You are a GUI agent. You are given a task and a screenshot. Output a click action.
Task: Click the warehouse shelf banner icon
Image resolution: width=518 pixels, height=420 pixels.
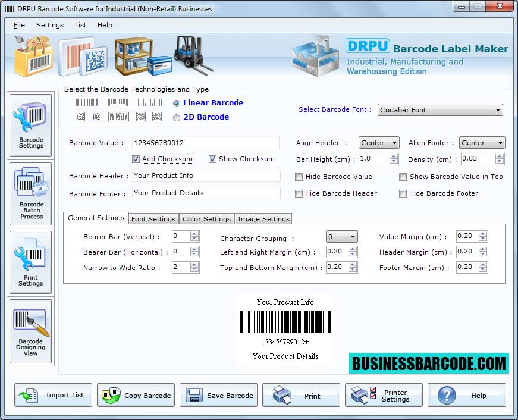point(143,56)
